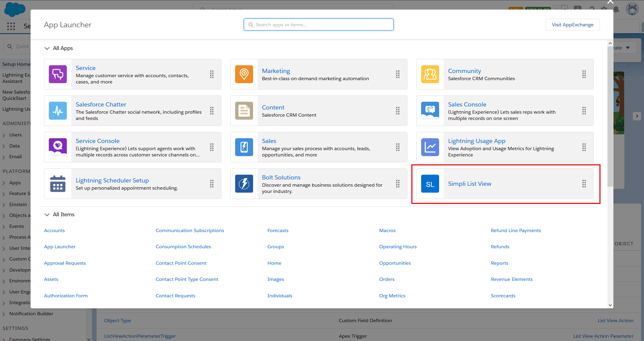Open the Org Metrics item
644x341 pixels.
(x=392, y=296)
